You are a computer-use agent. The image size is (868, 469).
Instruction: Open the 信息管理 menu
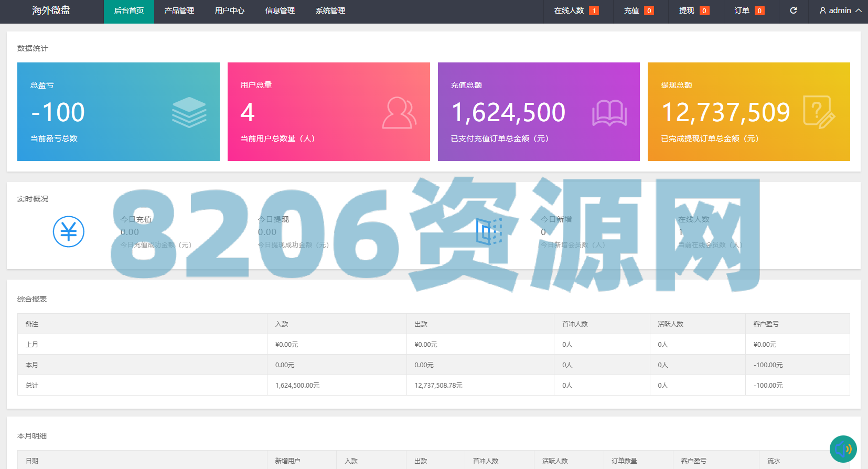pyautogui.click(x=280, y=10)
